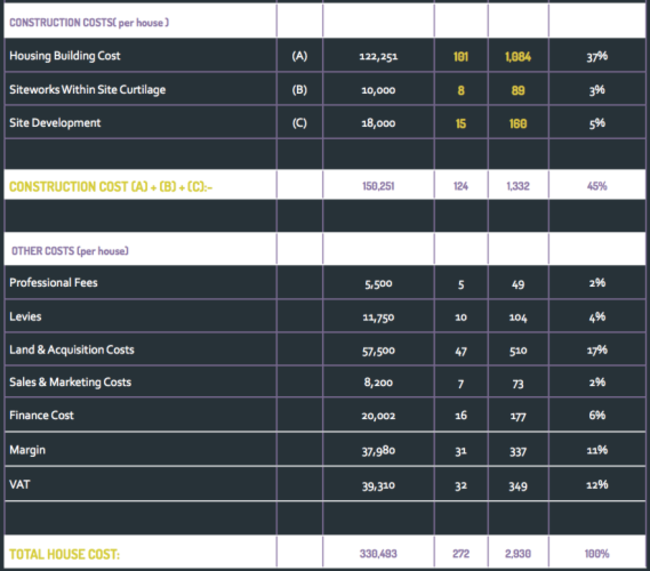Select the yellow 8 in Siteworks row
650x571 pixels.
(461, 90)
